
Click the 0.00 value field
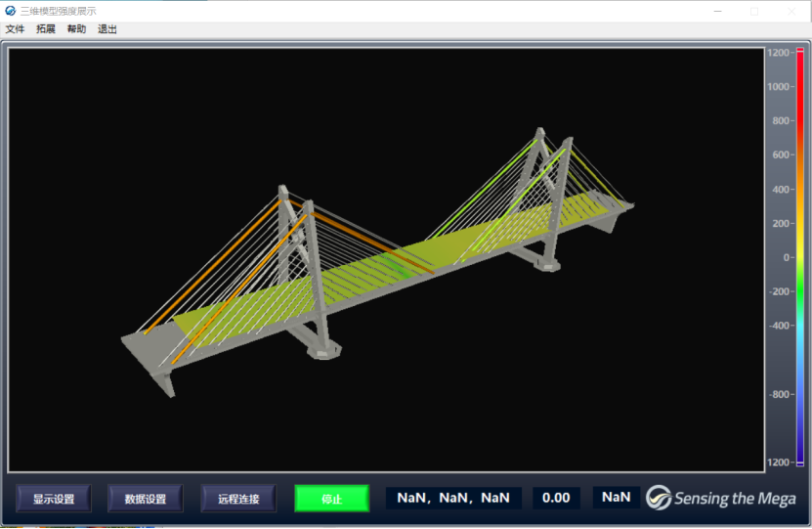click(556, 498)
